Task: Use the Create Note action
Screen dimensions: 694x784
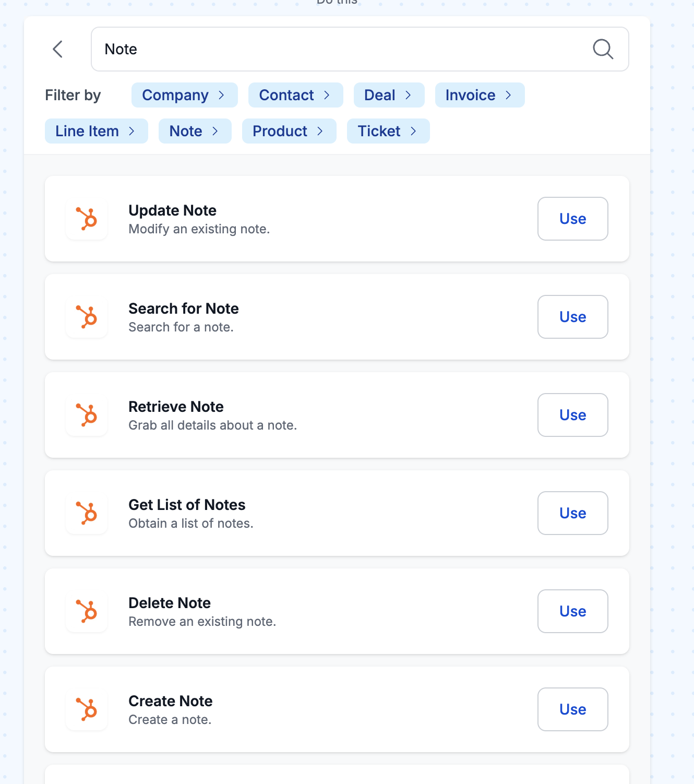Action: pos(573,709)
